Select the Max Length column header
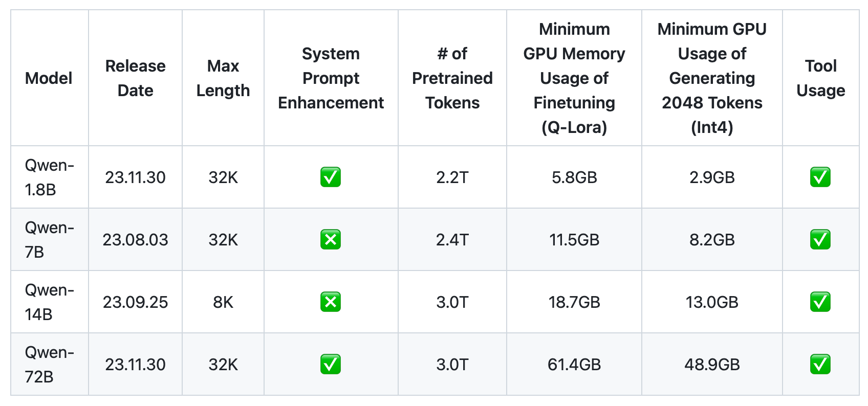The height and width of the screenshot is (406, 868). (x=223, y=78)
